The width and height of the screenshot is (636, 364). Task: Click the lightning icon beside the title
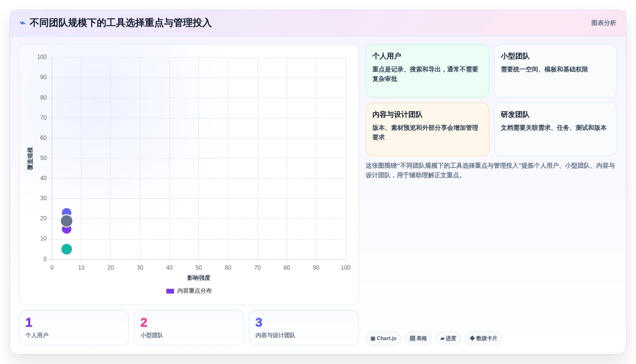tap(23, 23)
